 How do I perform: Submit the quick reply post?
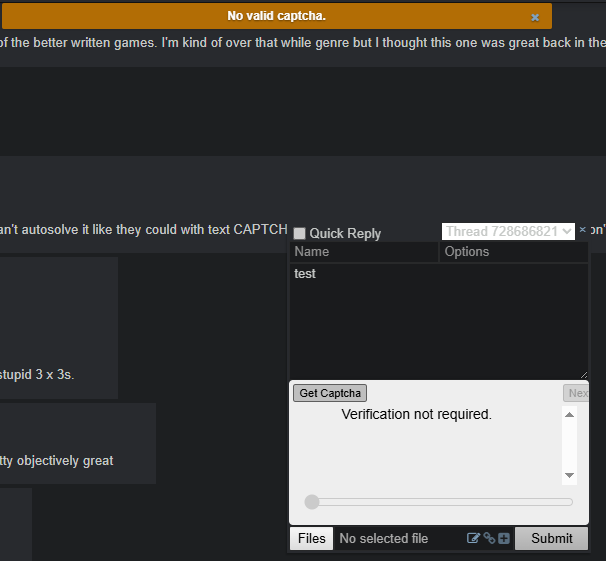(552, 538)
